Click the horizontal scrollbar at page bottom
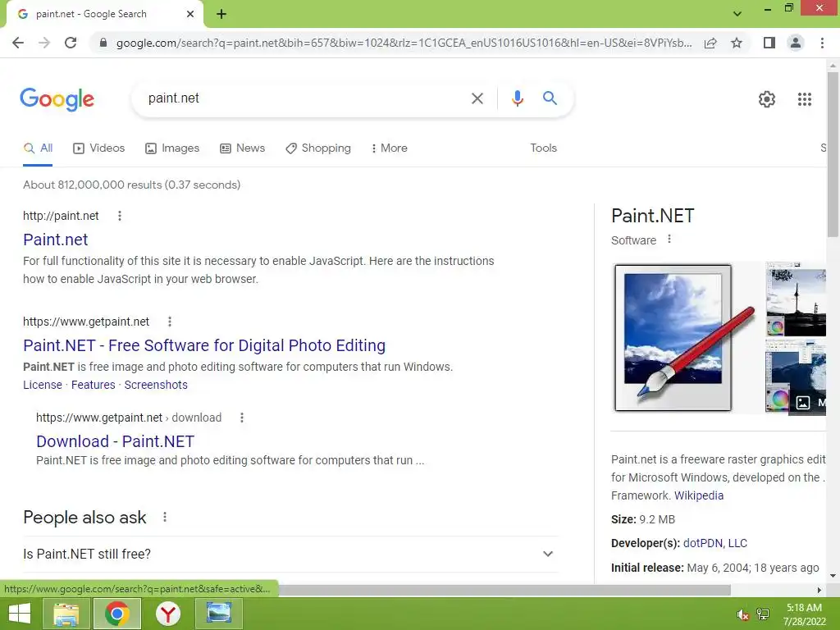This screenshot has height=630, width=840. 504,590
